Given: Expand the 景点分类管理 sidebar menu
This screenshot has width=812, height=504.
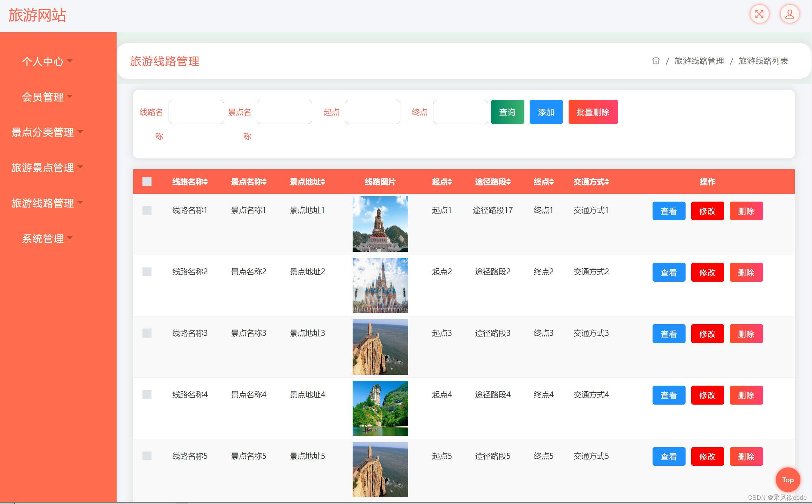Looking at the screenshot, I should (42, 132).
